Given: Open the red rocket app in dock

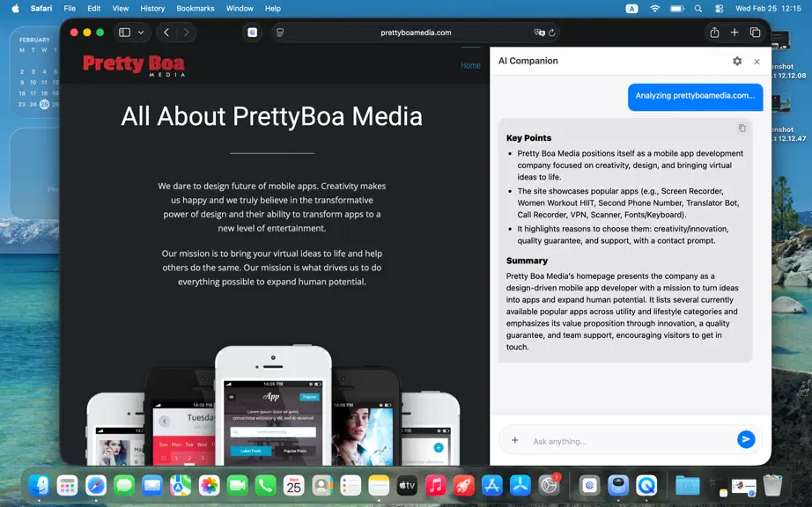Looking at the screenshot, I should (463, 485).
